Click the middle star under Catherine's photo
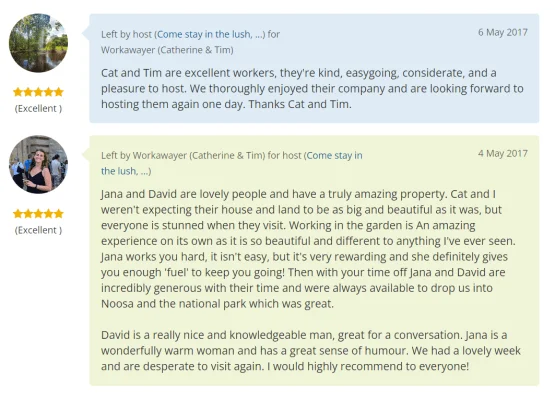 pyautogui.click(x=38, y=213)
